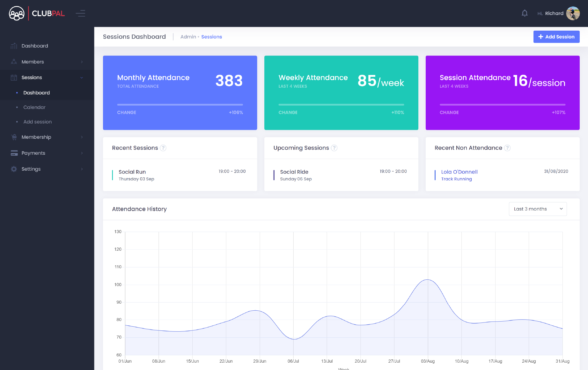Click the 85/week attendance value
The width and height of the screenshot is (588, 370).
pyautogui.click(x=381, y=81)
